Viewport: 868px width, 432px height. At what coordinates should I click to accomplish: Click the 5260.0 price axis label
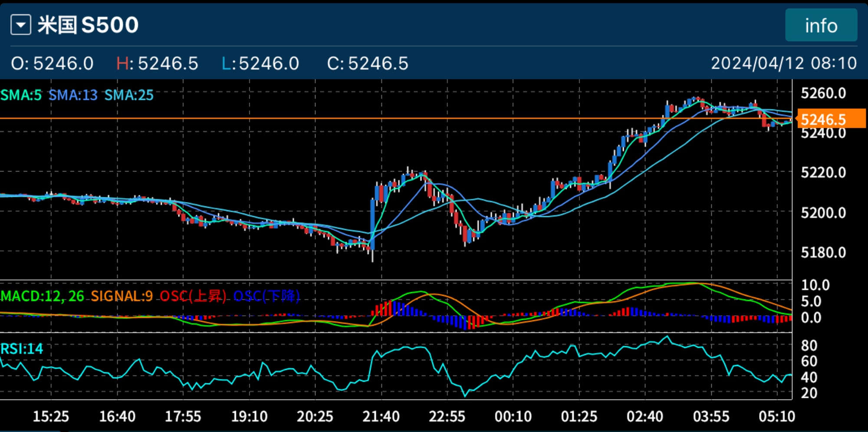[823, 93]
